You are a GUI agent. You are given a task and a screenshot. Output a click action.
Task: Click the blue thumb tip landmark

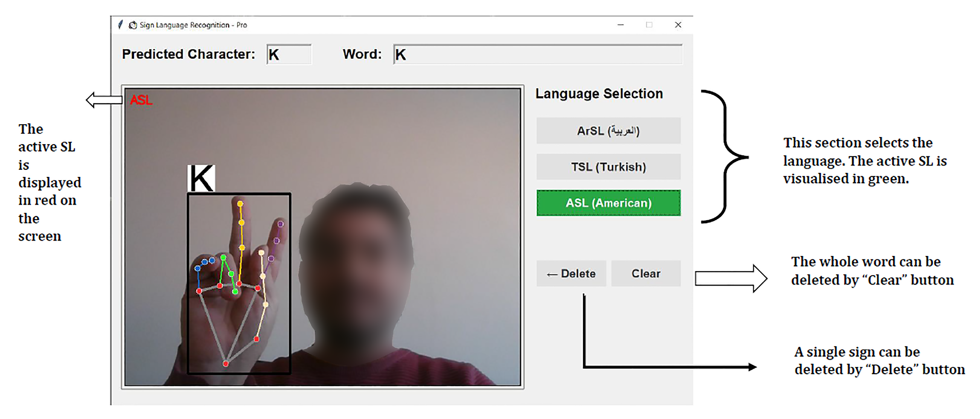212,261
